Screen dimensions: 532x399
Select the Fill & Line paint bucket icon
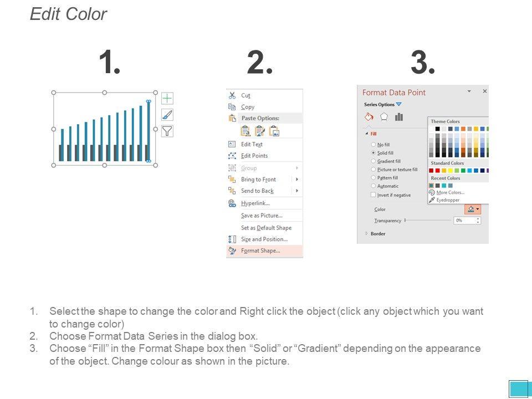pyautogui.click(x=369, y=117)
